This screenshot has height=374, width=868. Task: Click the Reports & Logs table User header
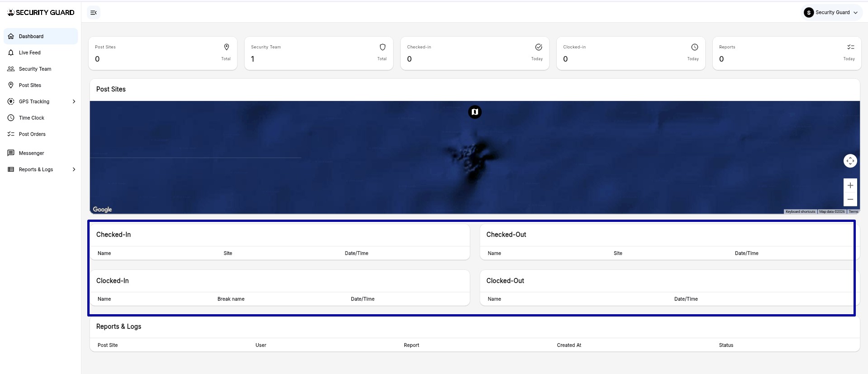pyautogui.click(x=261, y=345)
